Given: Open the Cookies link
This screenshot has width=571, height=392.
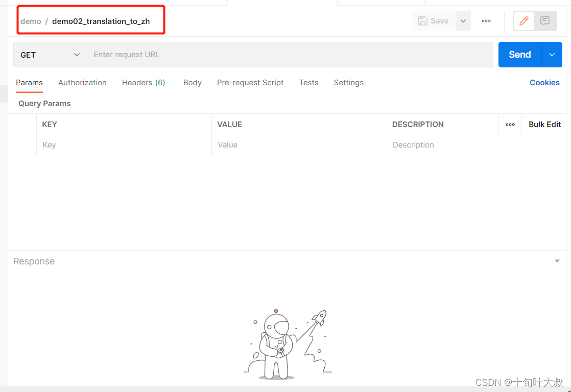Looking at the screenshot, I should click(544, 83).
